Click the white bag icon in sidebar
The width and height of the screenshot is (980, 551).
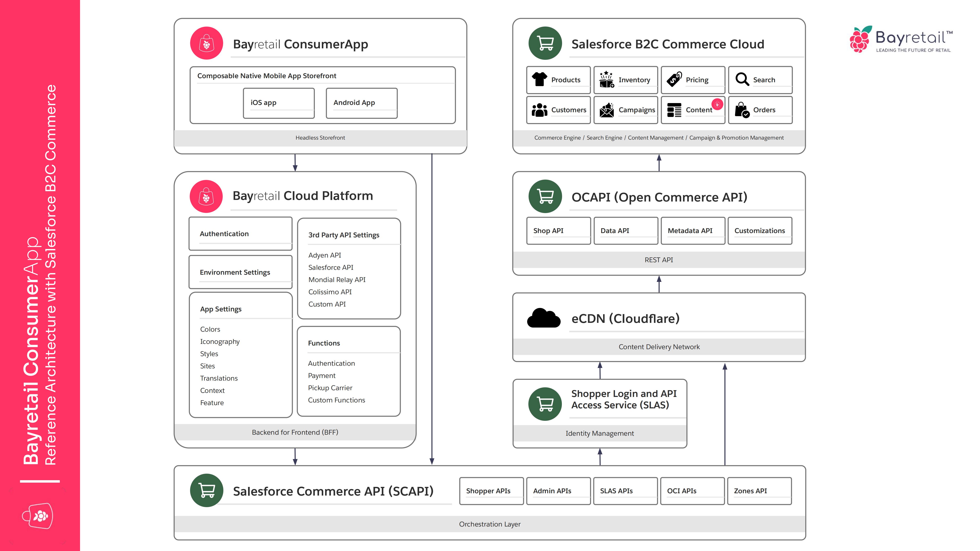(x=38, y=516)
